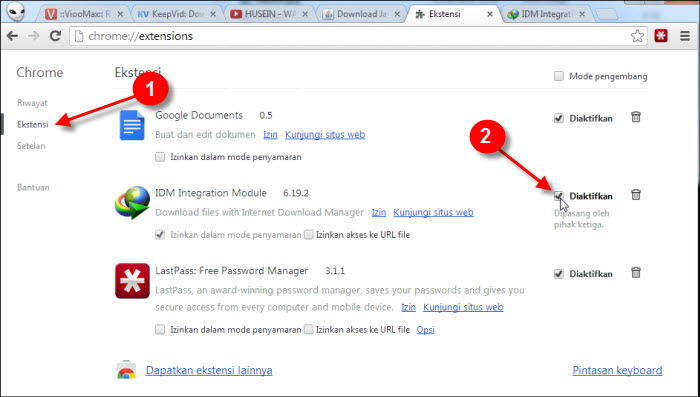This screenshot has height=397, width=700.
Task: Toggle Mode pengembang checkbox
Action: click(x=558, y=76)
